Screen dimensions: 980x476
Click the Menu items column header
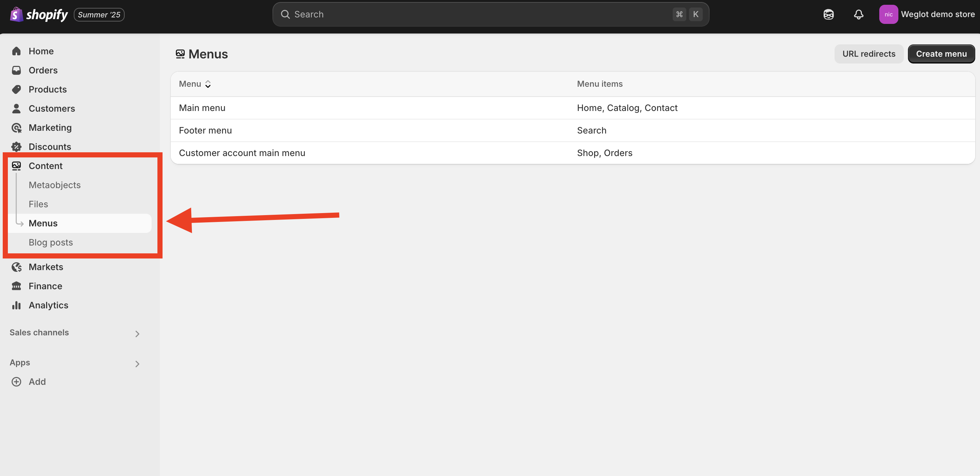tap(600, 84)
